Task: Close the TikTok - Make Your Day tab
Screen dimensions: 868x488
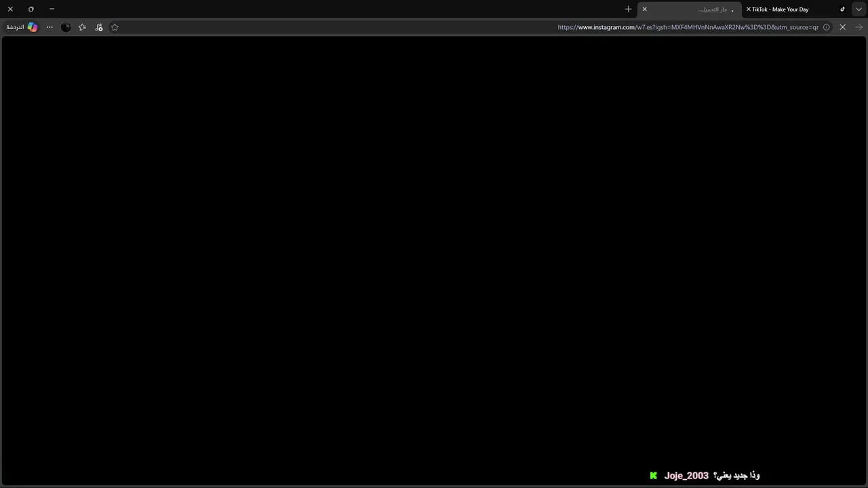Action: click(x=748, y=9)
